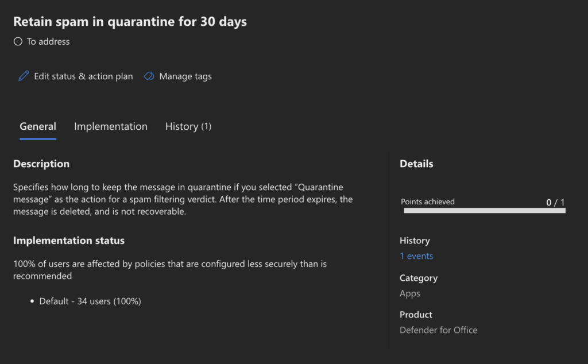This screenshot has width=588, height=364.
Task: Switch to the General tab
Action: pyautogui.click(x=38, y=126)
